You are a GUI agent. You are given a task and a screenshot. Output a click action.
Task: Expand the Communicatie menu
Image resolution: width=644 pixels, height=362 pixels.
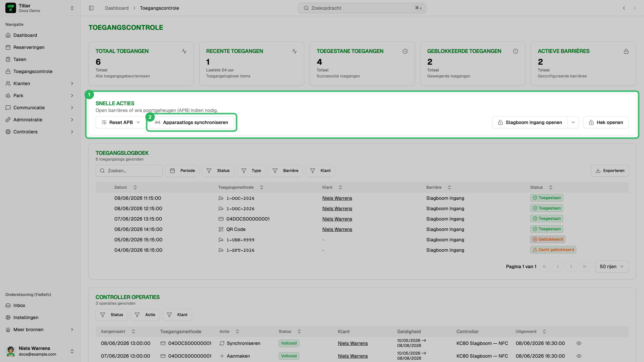pyautogui.click(x=40, y=108)
